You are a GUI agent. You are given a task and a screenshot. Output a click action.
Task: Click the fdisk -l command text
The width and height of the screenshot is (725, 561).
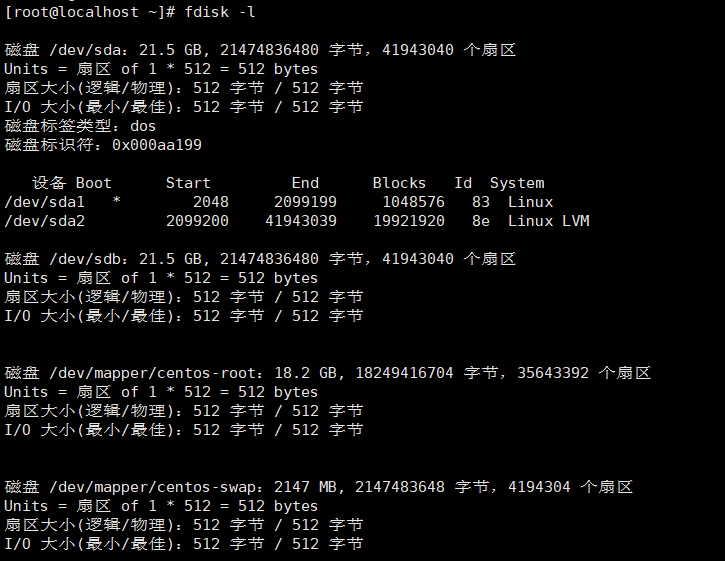click(220, 12)
